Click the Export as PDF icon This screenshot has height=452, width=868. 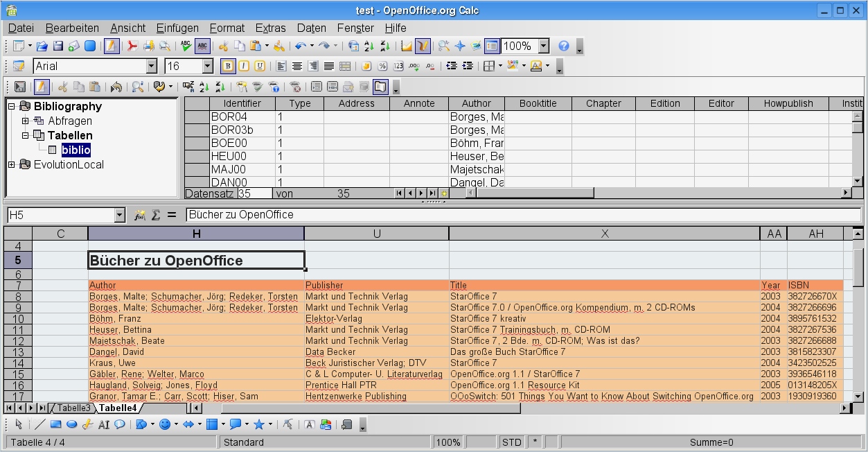pyautogui.click(x=132, y=46)
